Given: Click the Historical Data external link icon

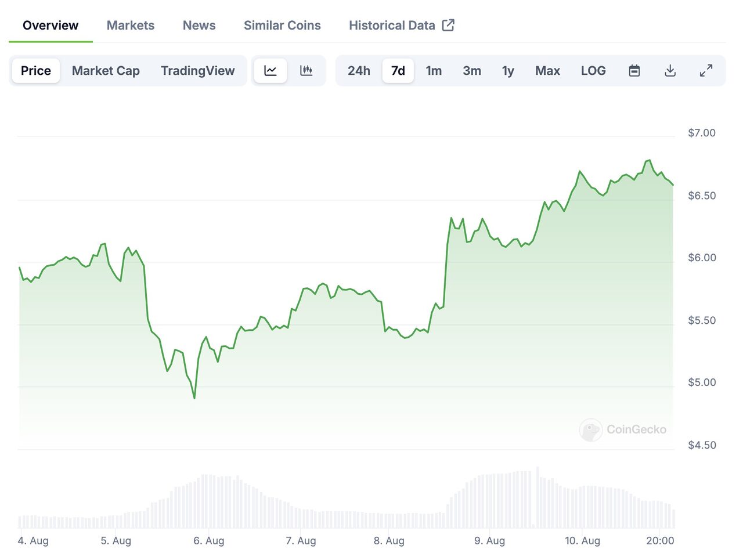Looking at the screenshot, I should [448, 25].
